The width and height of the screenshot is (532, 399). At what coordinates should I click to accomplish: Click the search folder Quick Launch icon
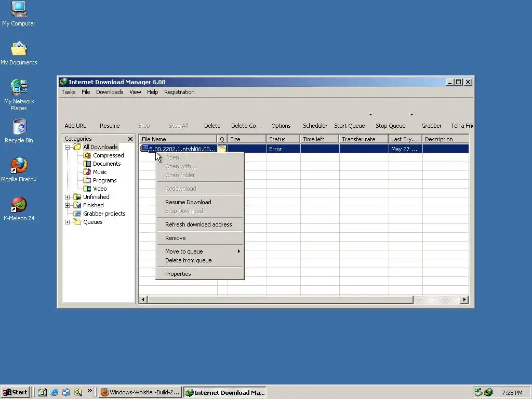point(78,392)
